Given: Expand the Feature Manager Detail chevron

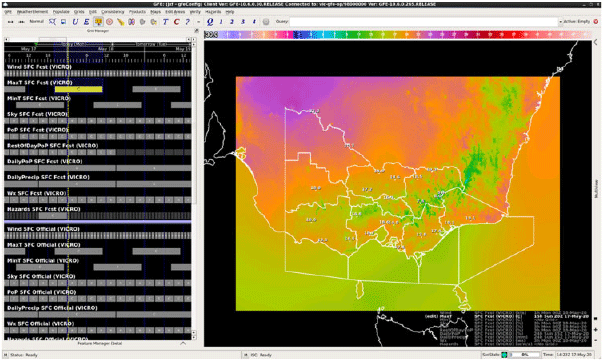Looking at the screenshot, I should pos(183,343).
